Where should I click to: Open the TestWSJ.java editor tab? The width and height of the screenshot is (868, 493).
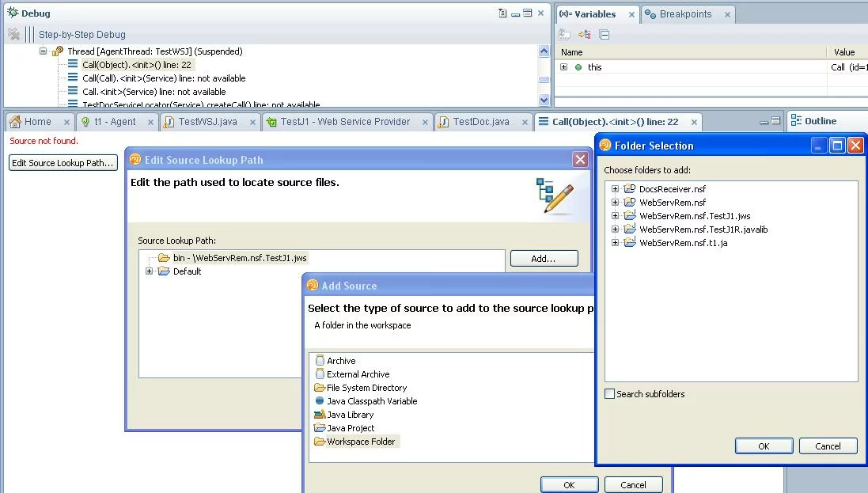coord(207,122)
